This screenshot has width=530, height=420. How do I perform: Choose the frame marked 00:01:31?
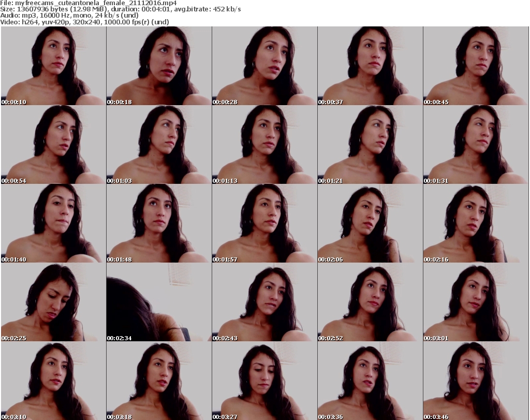475,144
